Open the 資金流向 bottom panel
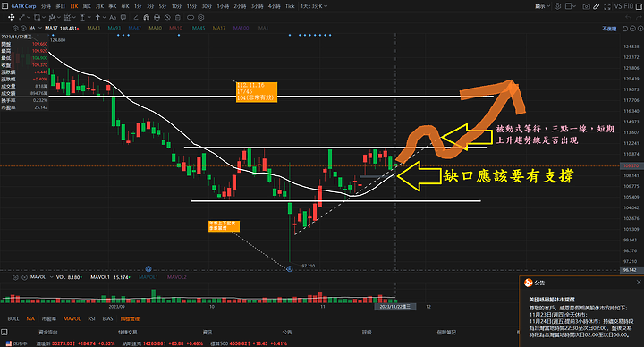The image size is (644, 347). tap(48, 332)
